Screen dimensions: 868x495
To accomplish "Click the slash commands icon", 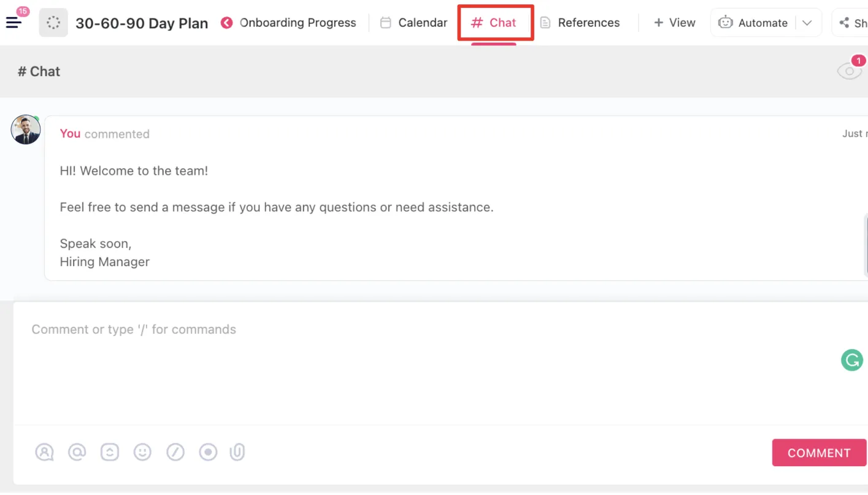I will (175, 452).
